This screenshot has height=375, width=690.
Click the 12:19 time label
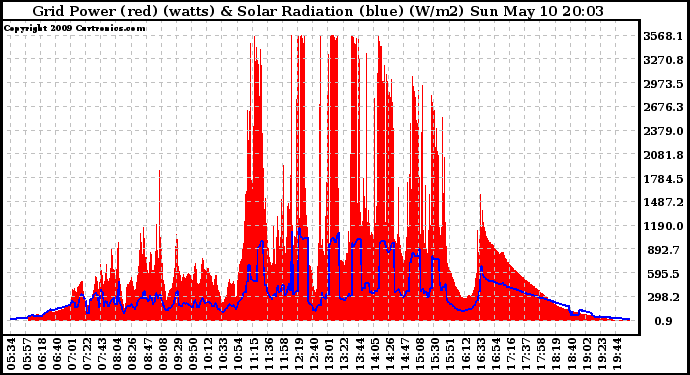tap(298, 353)
